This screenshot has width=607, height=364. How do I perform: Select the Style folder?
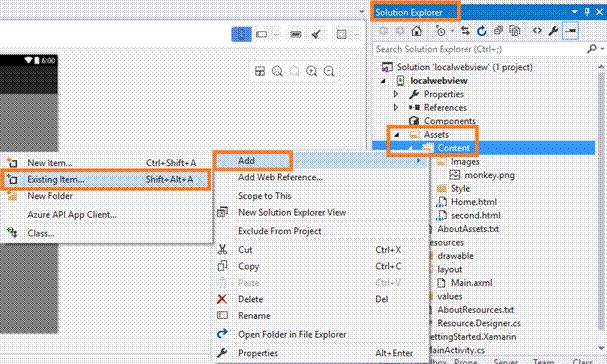point(460,189)
